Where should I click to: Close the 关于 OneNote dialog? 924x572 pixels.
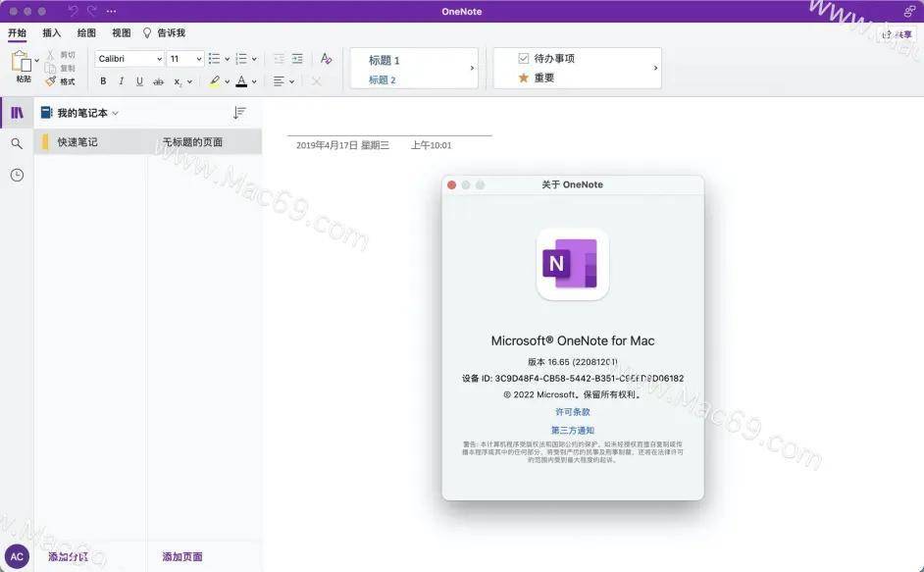coord(452,185)
